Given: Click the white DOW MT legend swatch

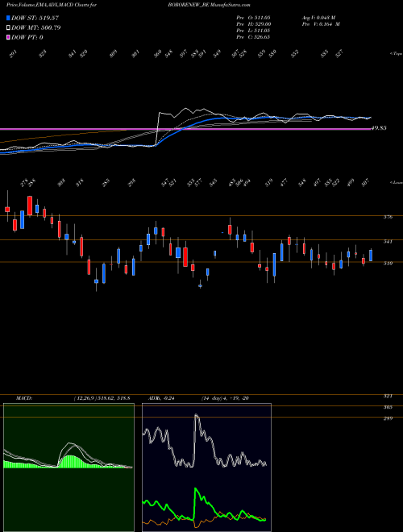Looking at the screenshot, I should pyautogui.click(x=9, y=27).
